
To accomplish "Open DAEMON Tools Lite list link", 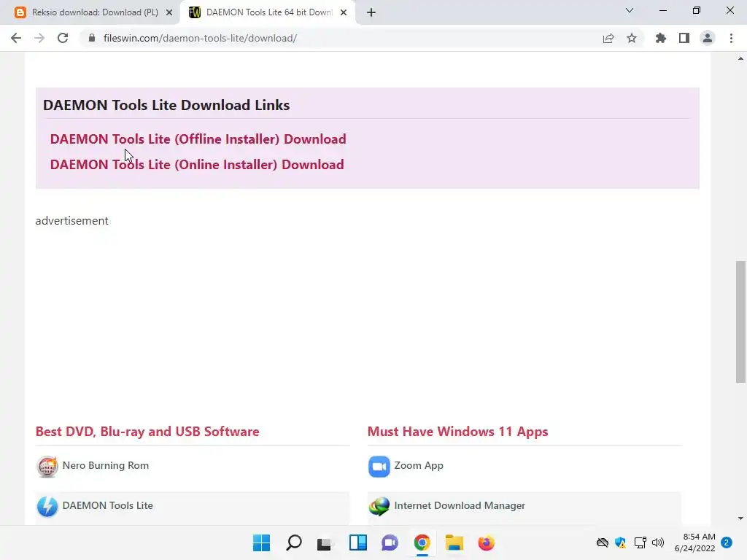I will point(108,505).
